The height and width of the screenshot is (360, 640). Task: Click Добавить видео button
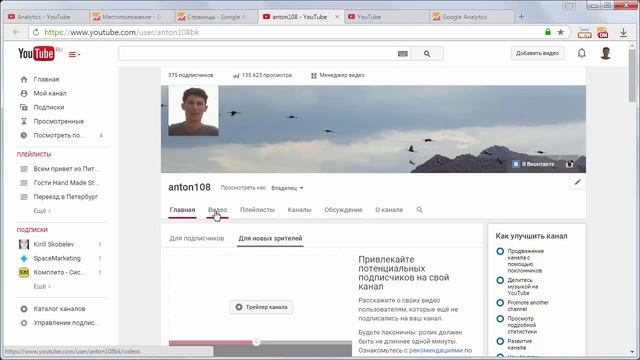click(x=537, y=53)
